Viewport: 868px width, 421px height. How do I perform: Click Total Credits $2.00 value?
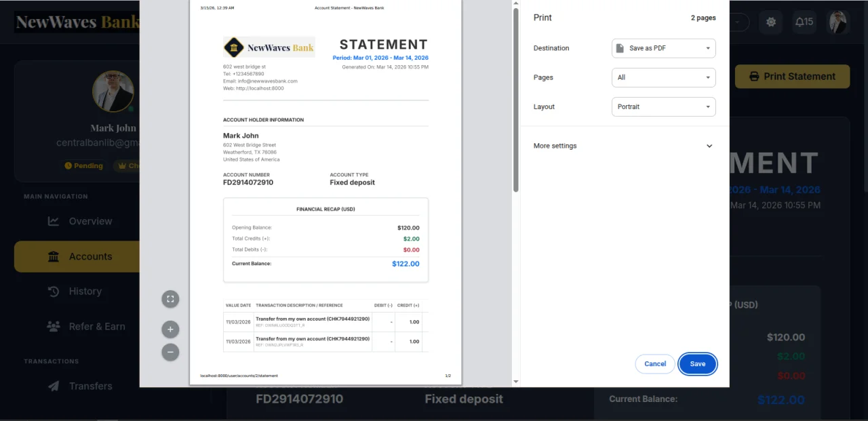click(412, 239)
